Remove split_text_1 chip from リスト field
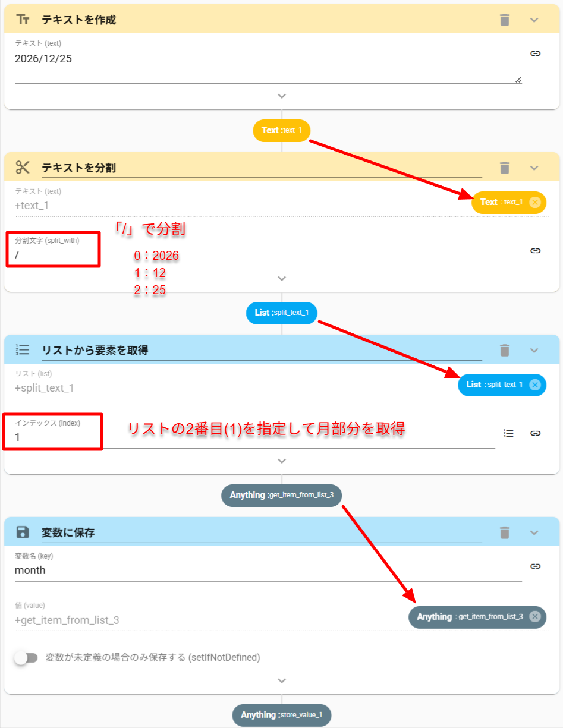563x728 pixels. coord(534,385)
